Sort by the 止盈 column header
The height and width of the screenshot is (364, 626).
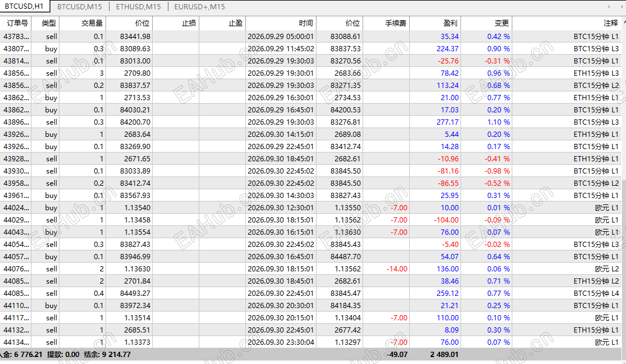pyautogui.click(x=223, y=23)
